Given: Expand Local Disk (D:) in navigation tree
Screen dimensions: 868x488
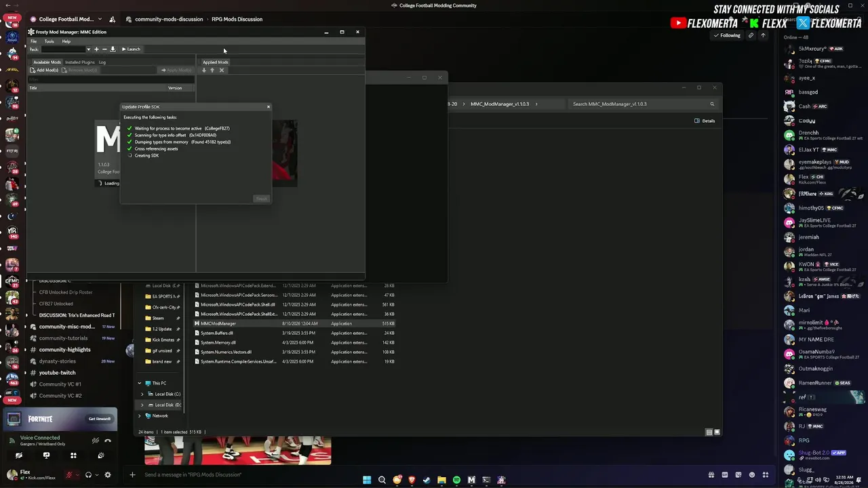Looking at the screenshot, I should (142, 405).
